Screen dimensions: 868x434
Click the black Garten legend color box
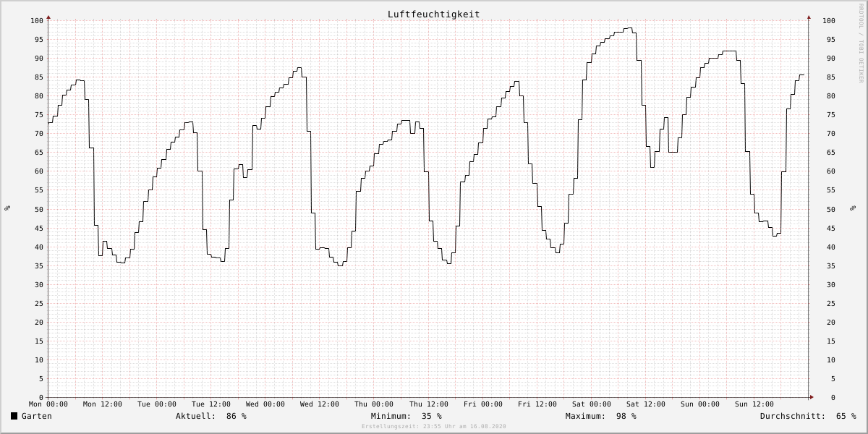click(x=14, y=416)
